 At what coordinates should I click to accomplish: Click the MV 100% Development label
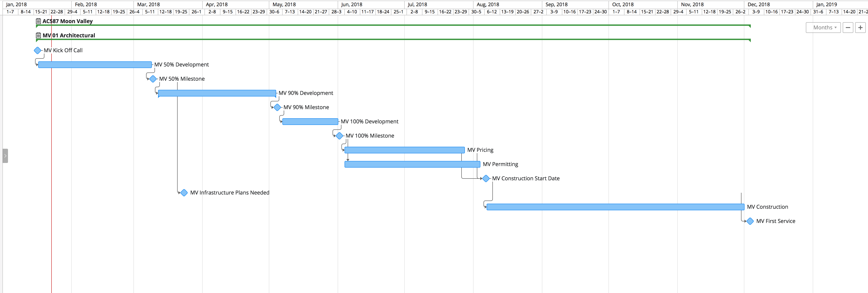click(x=369, y=122)
